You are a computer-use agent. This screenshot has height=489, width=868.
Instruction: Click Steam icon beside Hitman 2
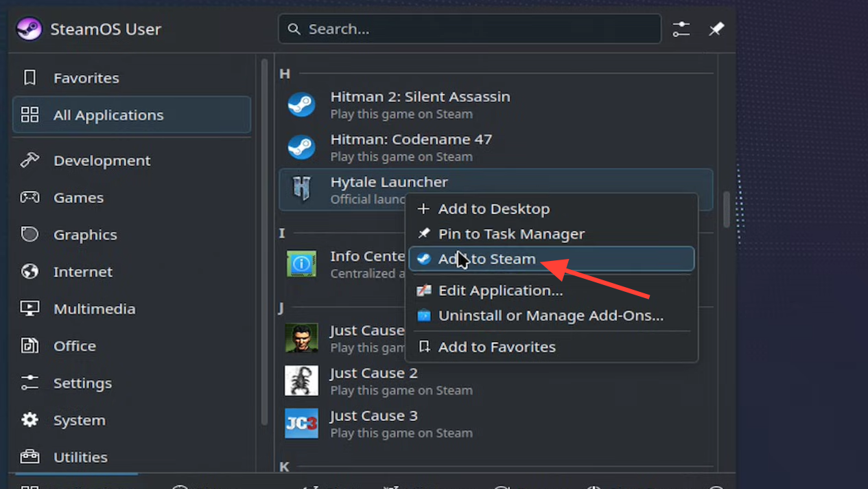click(301, 104)
